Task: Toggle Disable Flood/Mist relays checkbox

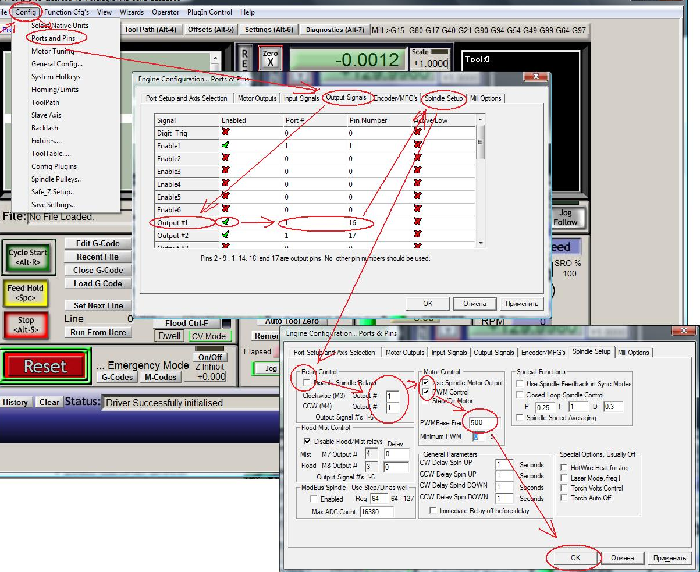Action: click(307, 441)
